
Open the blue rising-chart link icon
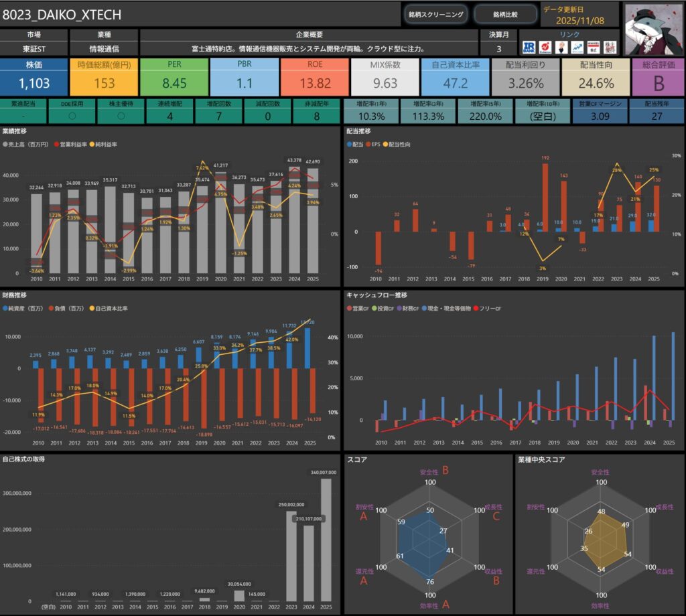576,48
